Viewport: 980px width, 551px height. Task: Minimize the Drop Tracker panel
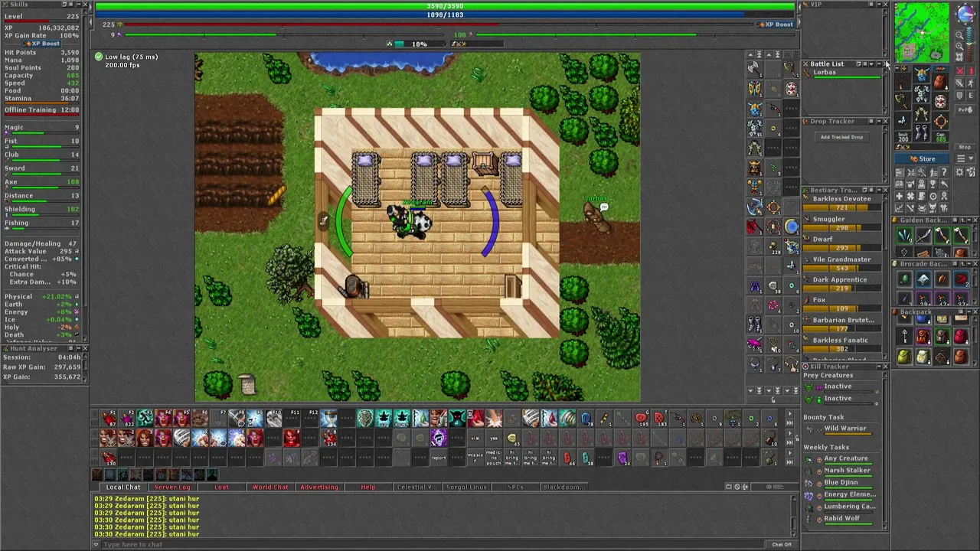tap(879, 121)
